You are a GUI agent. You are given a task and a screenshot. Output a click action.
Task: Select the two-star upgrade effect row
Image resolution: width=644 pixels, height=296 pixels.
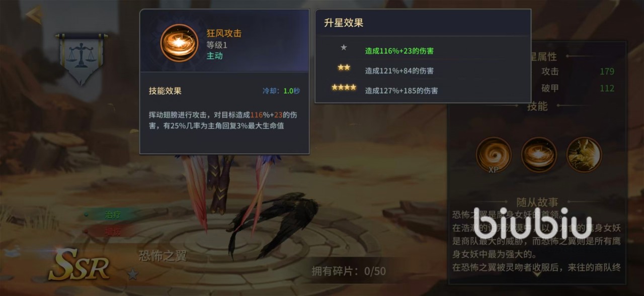point(423,70)
